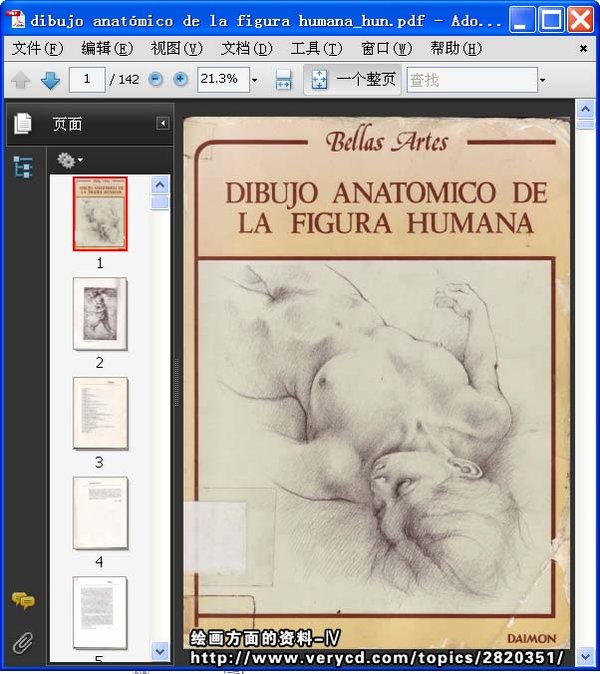Go to the previous page arrow

pos(21,80)
